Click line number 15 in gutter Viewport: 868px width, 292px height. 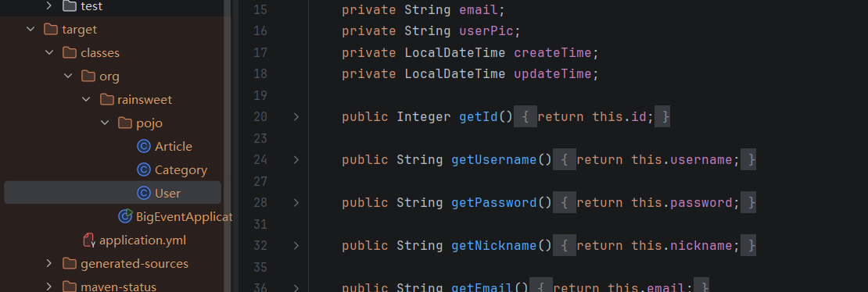(260, 10)
